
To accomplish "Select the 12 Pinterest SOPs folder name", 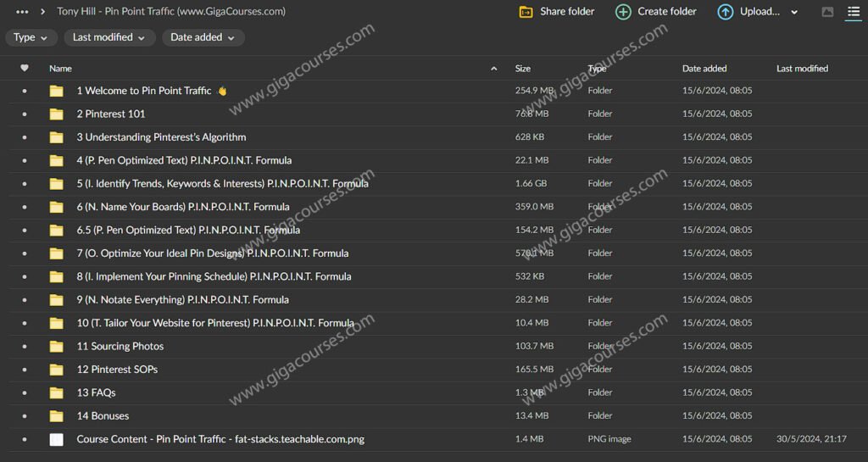I will (x=117, y=370).
